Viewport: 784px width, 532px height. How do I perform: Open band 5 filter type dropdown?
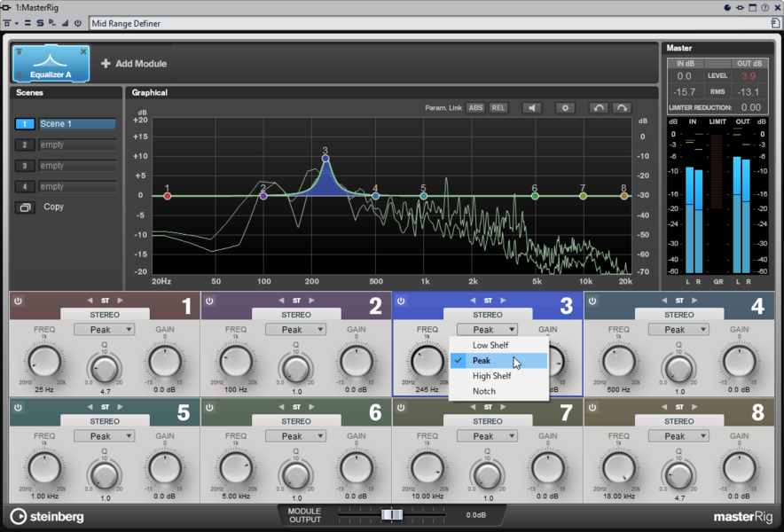pyautogui.click(x=104, y=436)
